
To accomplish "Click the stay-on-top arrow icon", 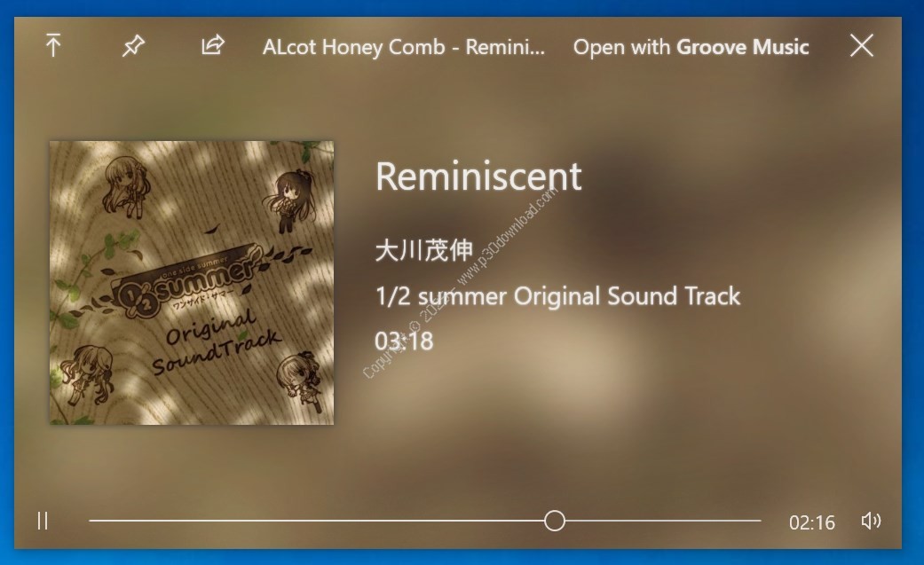I will 53,45.
